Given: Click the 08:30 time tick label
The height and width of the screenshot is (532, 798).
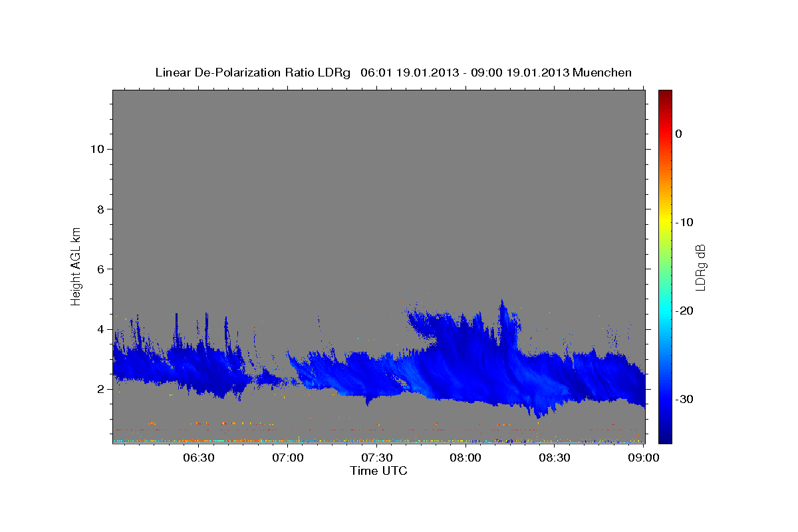Looking at the screenshot, I should (x=555, y=458).
